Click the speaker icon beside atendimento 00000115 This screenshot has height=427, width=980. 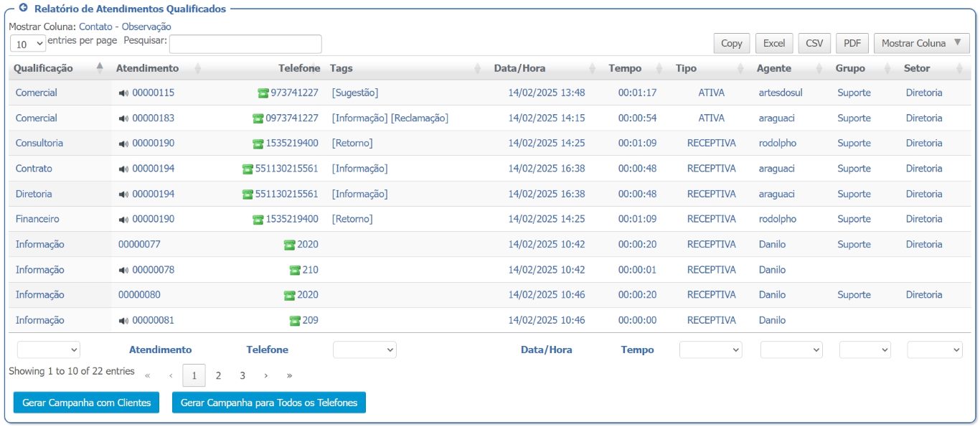click(x=123, y=93)
